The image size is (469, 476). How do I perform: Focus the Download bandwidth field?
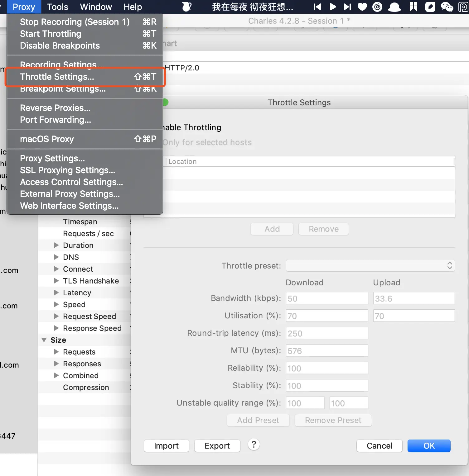(327, 298)
